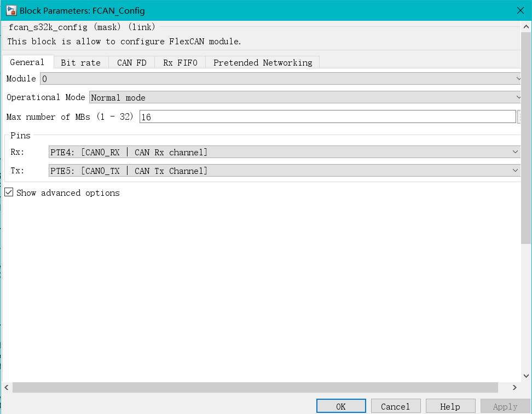Click the horizontal scrollbar left arrow
532x414 pixels.
pyautogui.click(x=7, y=387)
